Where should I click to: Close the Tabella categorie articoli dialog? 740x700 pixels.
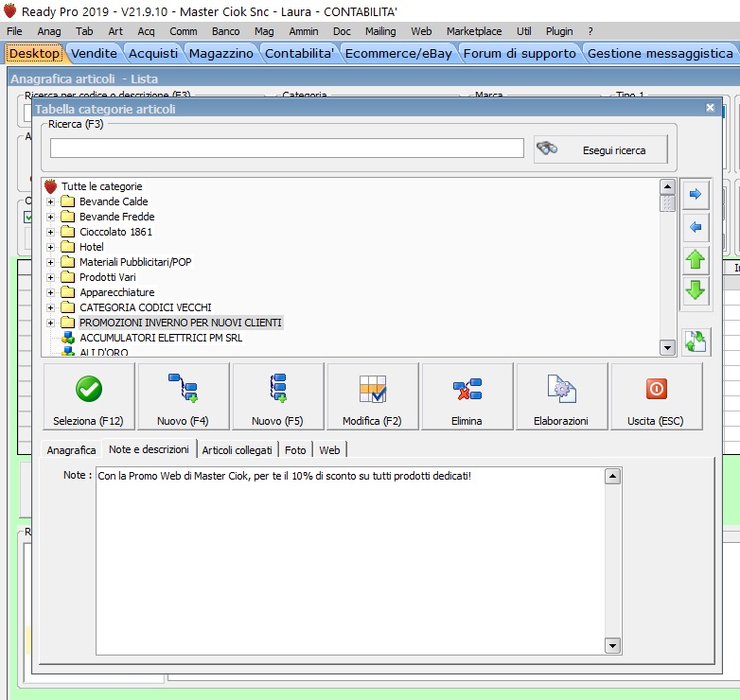point(710,108)
